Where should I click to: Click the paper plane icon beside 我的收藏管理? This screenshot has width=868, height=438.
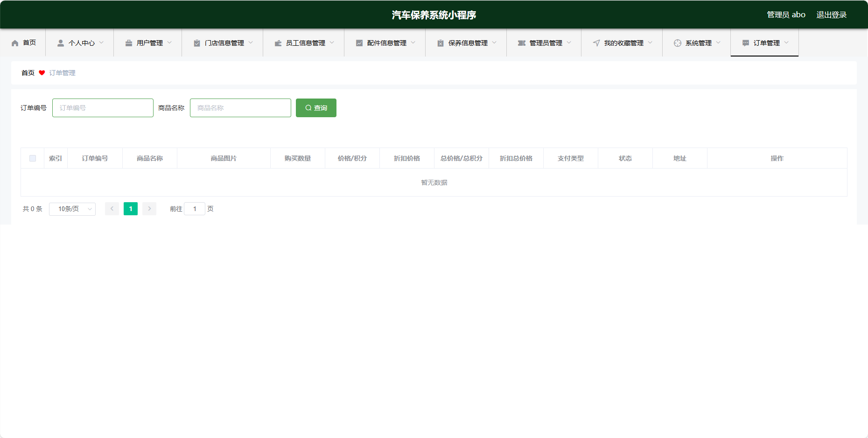(596, 43)
